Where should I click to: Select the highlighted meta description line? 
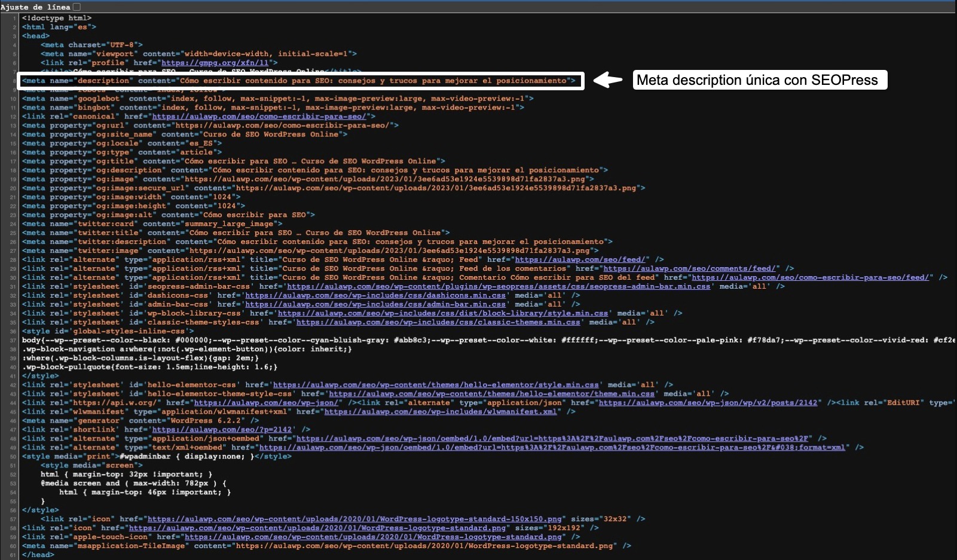coord(299,81)
